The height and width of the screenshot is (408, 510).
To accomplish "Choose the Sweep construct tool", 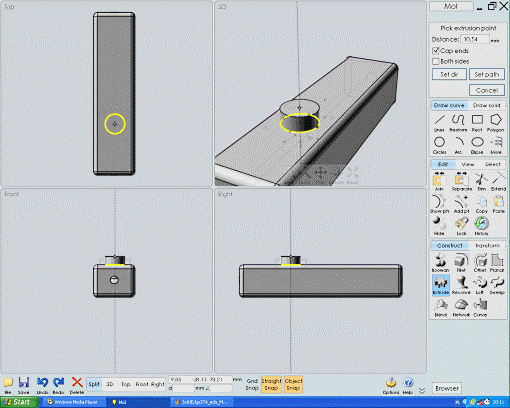I will (x=497, y=285).
